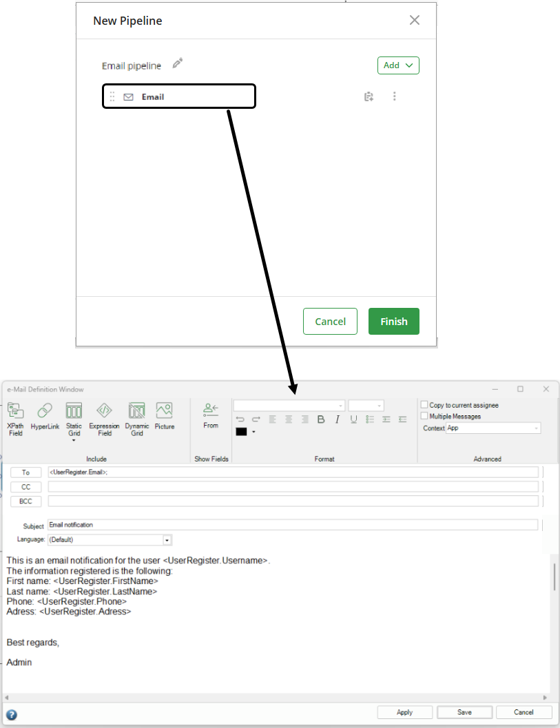This screenshot has width=560, height=728.
Task: Underline the selected text
Action: [x=353, y=419]
